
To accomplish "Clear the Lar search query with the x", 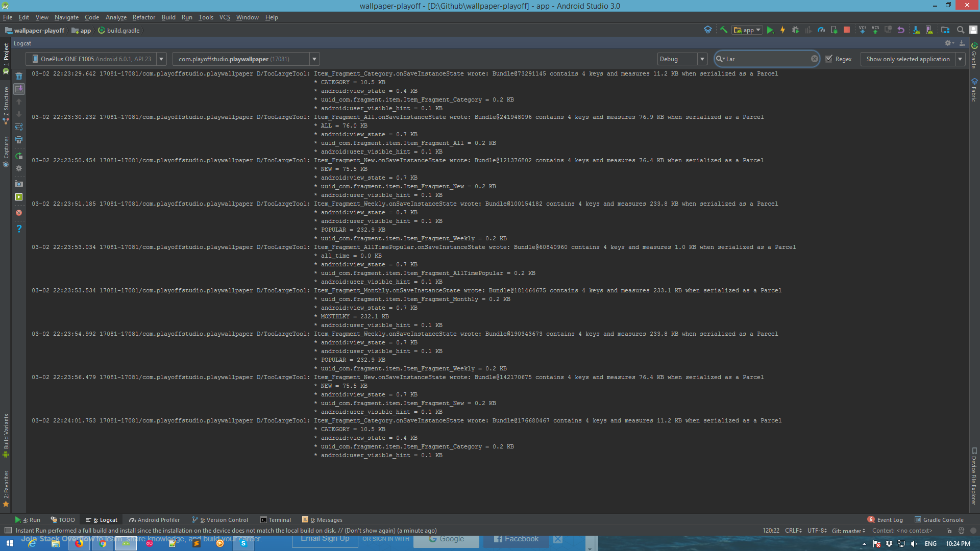I will (x=815, y=59).
